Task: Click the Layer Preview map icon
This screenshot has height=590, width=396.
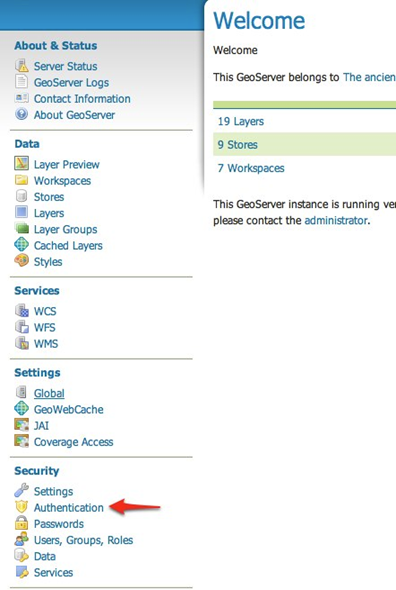Action: pos(21,164)
